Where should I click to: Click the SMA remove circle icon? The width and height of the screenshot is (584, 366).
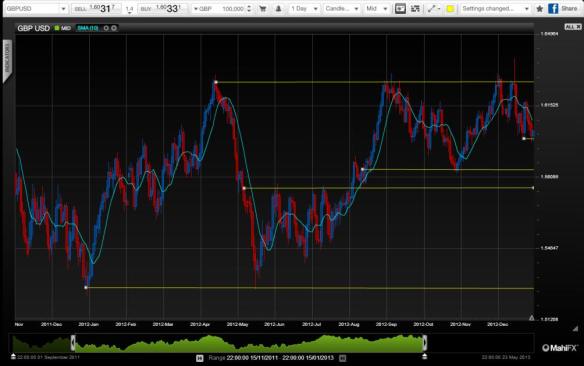point(114,28)
